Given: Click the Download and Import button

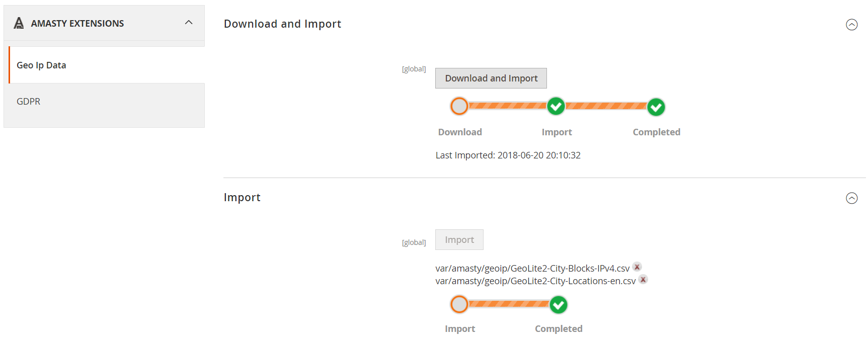Looking at the screenshot, I should (x=491, y=78).
